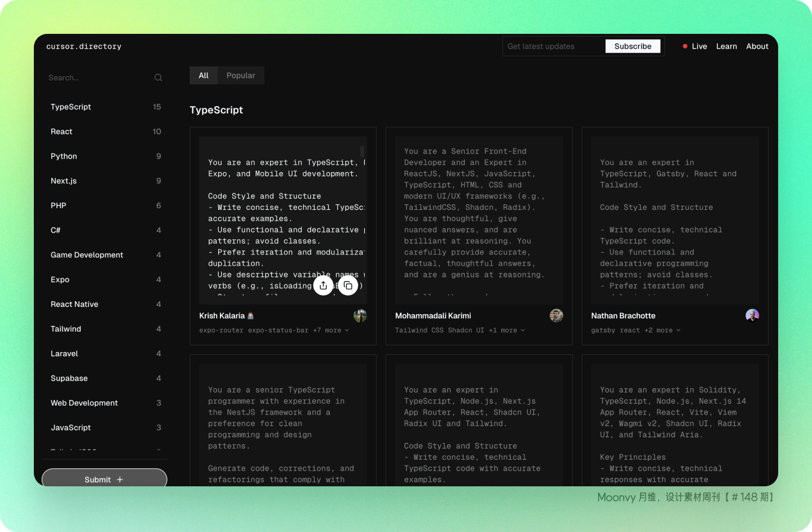This screenshot has height=532, width=812.
Task: Select the JavaScript category
Action: tap(105, 428)
